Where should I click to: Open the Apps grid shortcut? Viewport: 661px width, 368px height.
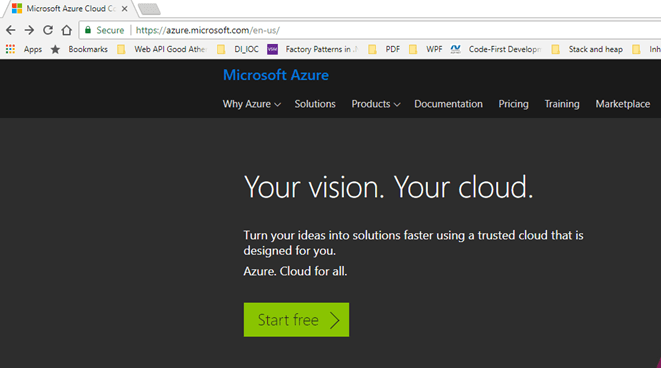click(24, 49)
